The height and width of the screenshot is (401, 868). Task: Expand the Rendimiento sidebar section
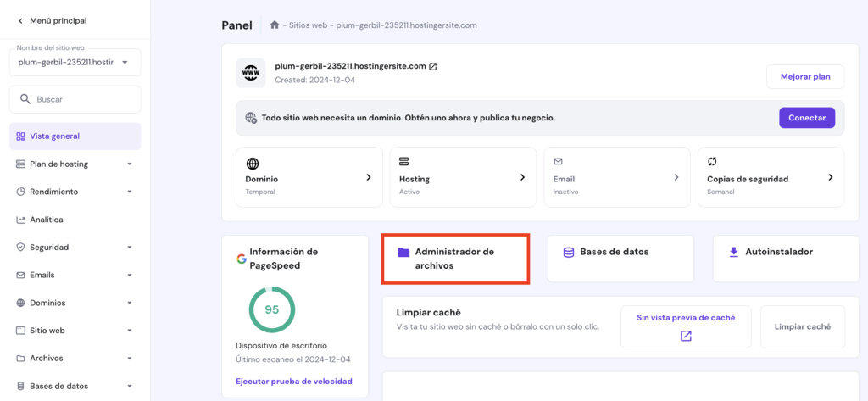[75, 192]
